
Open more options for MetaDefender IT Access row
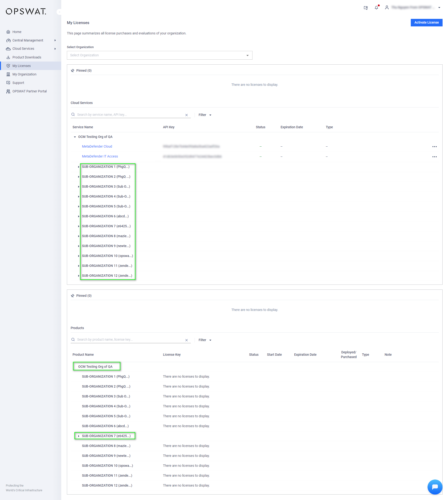[x=435, y=157]
